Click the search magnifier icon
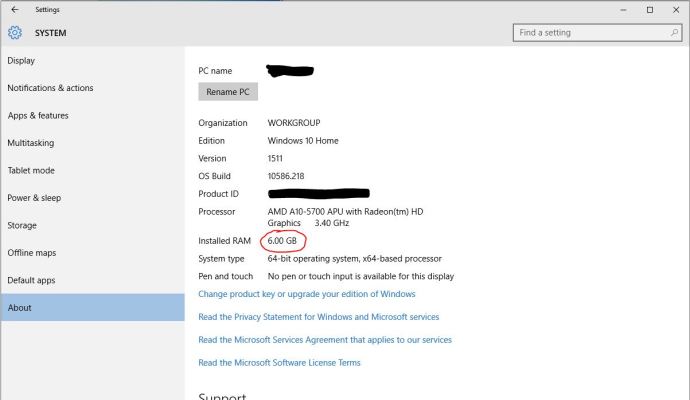 click(x=674, y=33)
